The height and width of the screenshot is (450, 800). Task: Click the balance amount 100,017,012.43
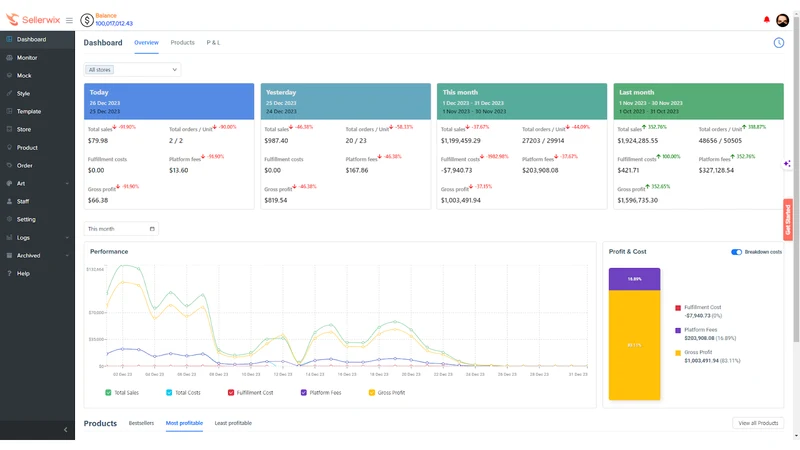pos(114,23)
